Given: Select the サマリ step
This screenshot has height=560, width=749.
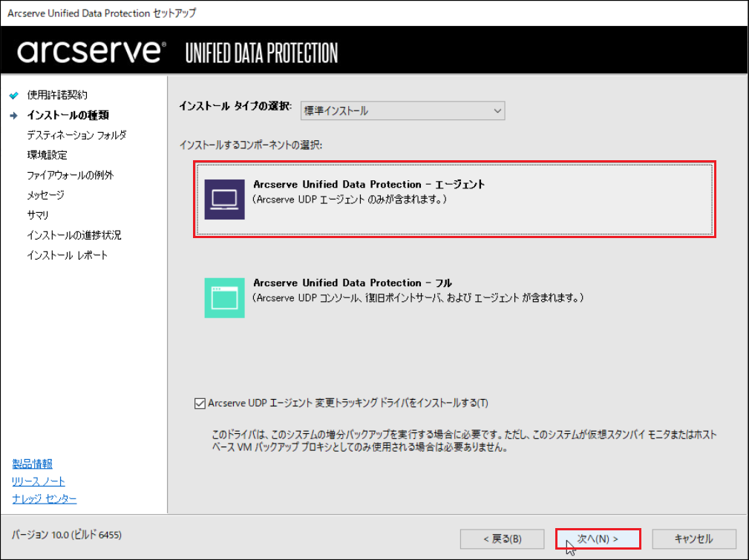Looking at the screenshot, I should click(x=38, y=215).
